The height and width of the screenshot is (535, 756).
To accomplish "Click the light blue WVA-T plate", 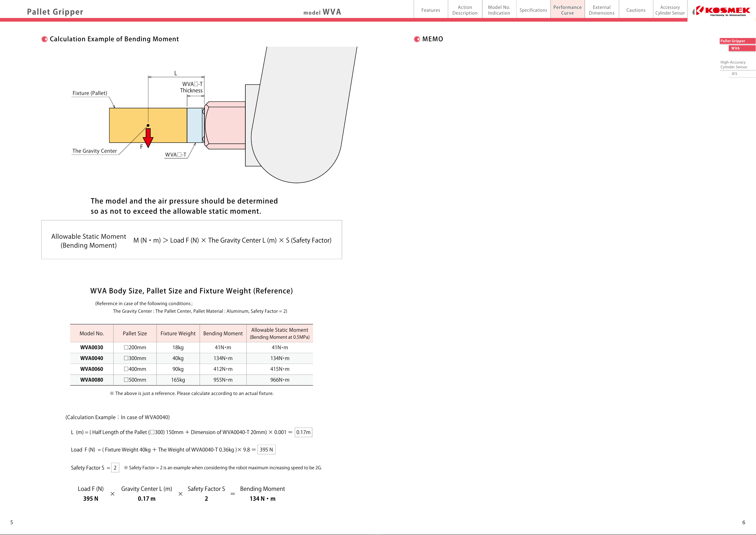I will (195, 125).
